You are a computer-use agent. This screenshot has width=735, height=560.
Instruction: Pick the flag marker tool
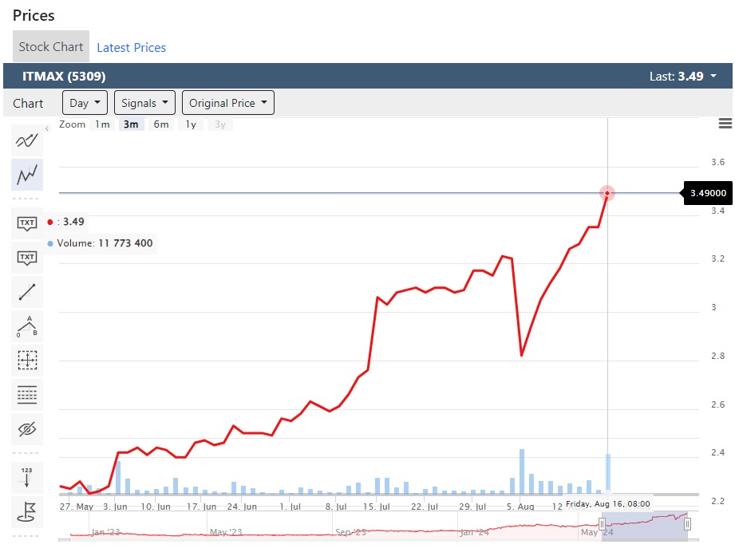pyautogui.click(x=27, y=512)
